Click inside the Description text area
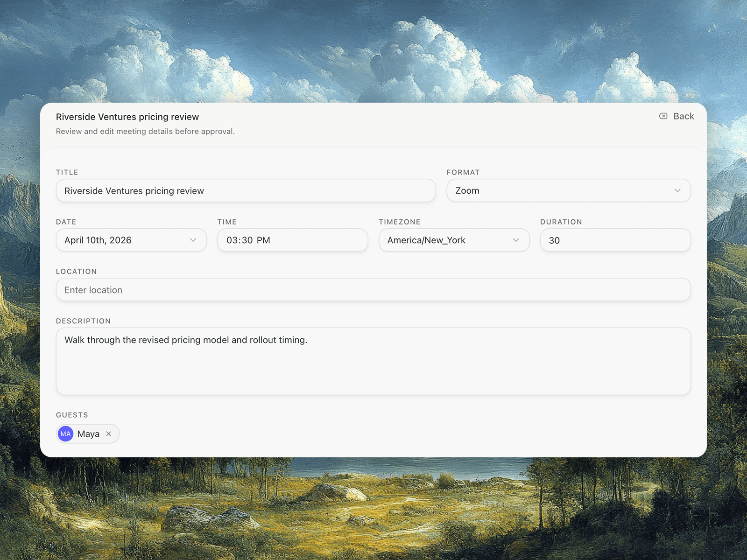 point(373,361)
